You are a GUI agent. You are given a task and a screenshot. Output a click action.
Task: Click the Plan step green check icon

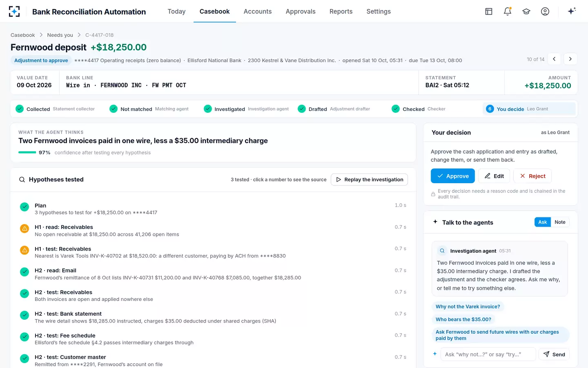(24, 207)
